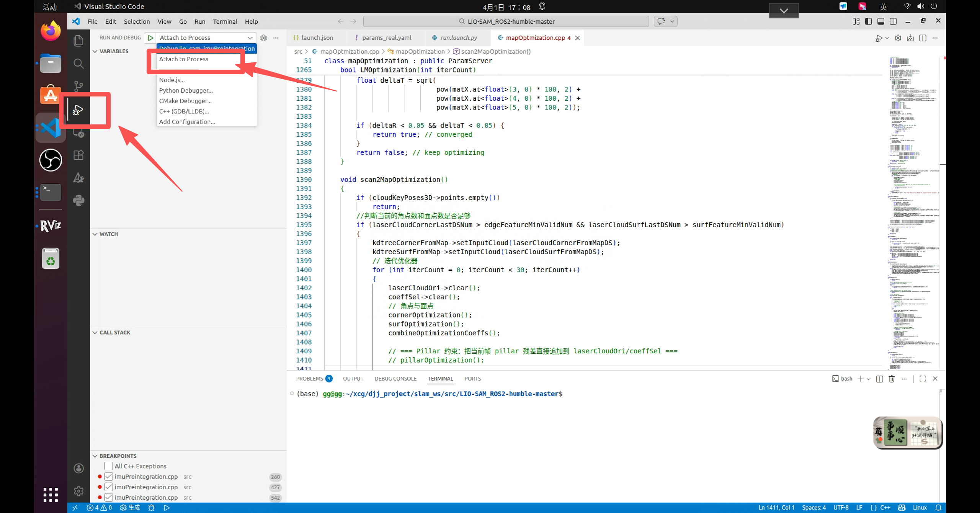
Task: Open the Source Control view
Action: (78, 86)
